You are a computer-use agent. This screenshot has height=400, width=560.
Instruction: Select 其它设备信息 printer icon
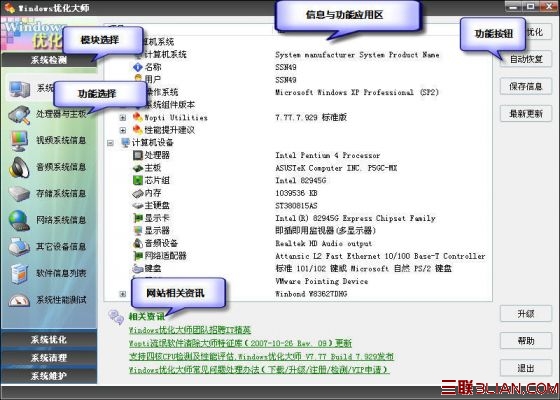coord(19,247)
